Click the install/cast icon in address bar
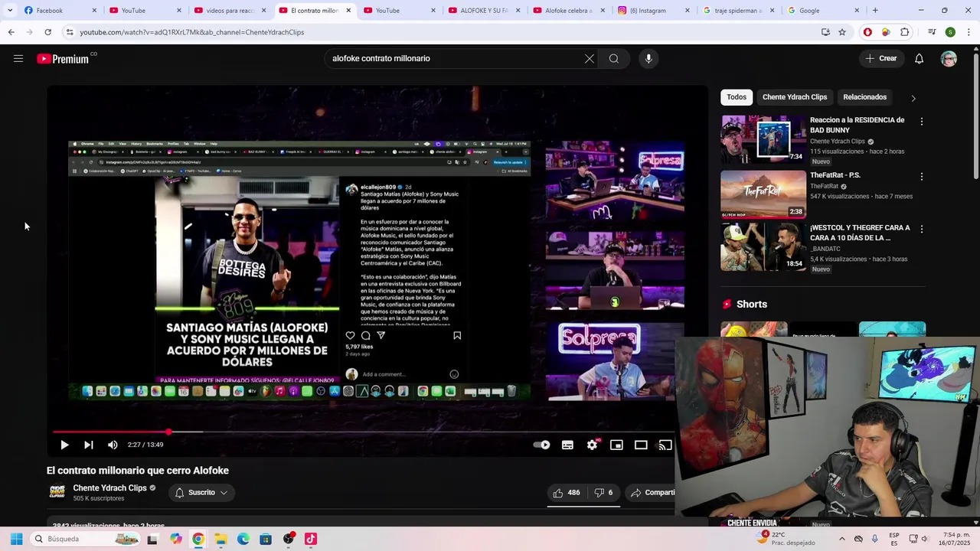The height and width of the screenshot is (551, 980). click(825, 32)
